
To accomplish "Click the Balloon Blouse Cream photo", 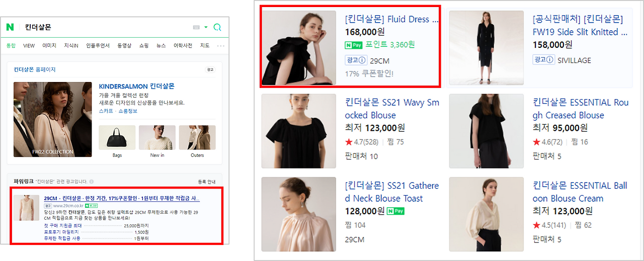I will [486, 214].
